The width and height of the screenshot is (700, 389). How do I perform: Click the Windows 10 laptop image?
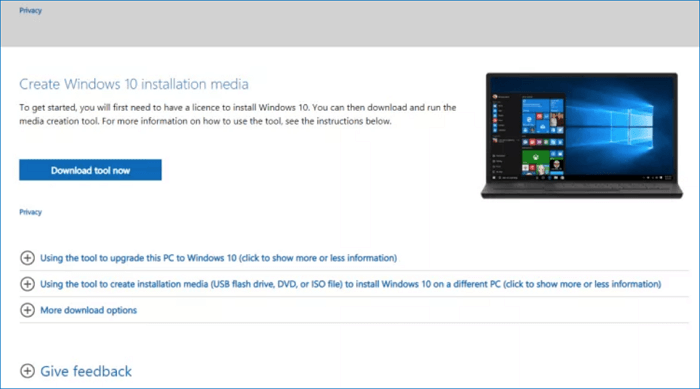coord(582,136)
